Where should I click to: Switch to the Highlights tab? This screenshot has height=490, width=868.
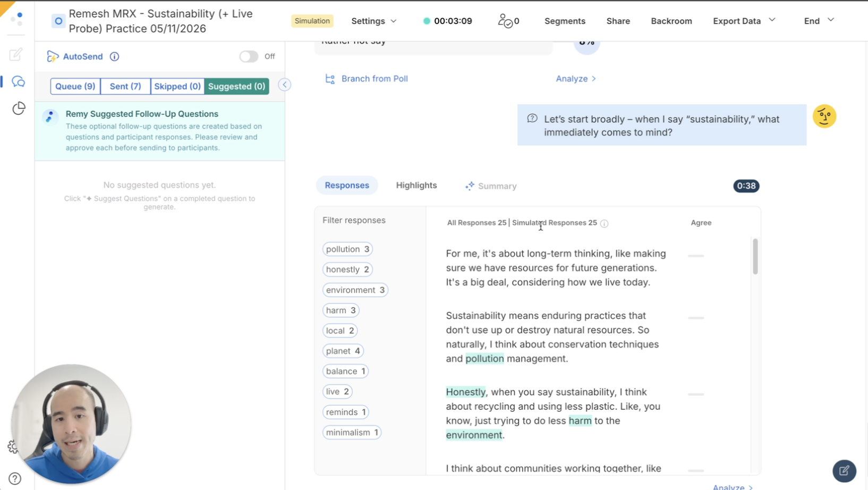coord(416,185)
